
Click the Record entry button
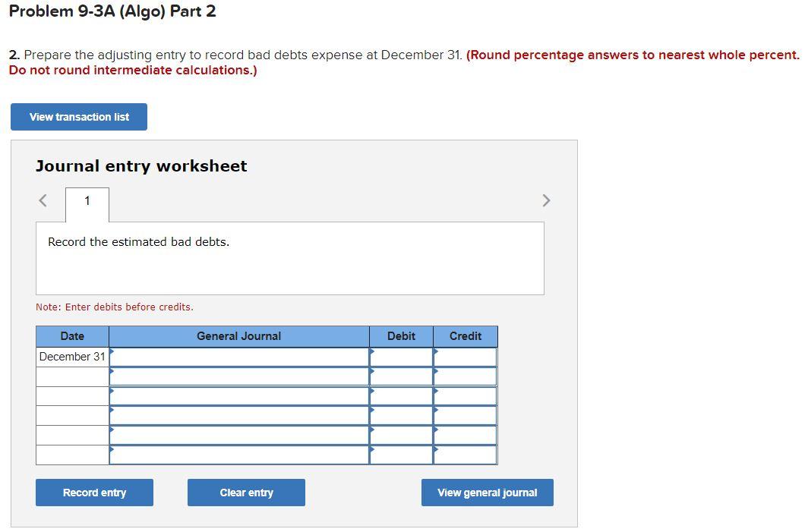coord(94,492)
